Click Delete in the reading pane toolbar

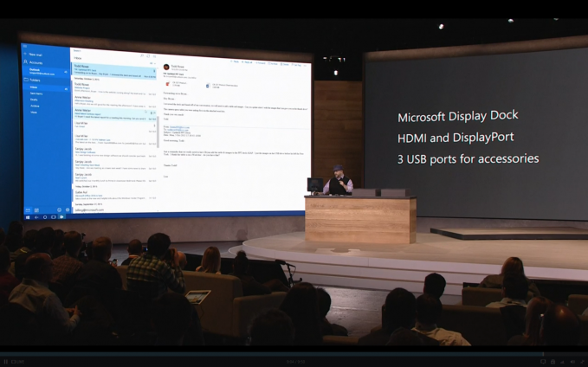[286, 64]
